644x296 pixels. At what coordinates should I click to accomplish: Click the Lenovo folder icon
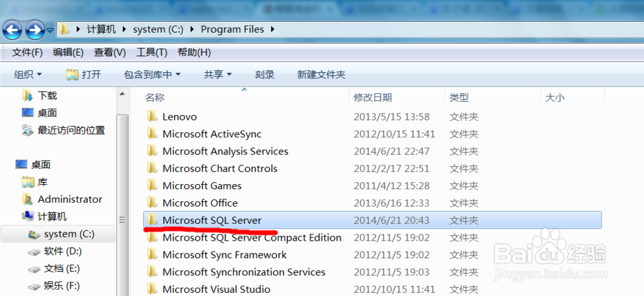coord(153,116)
